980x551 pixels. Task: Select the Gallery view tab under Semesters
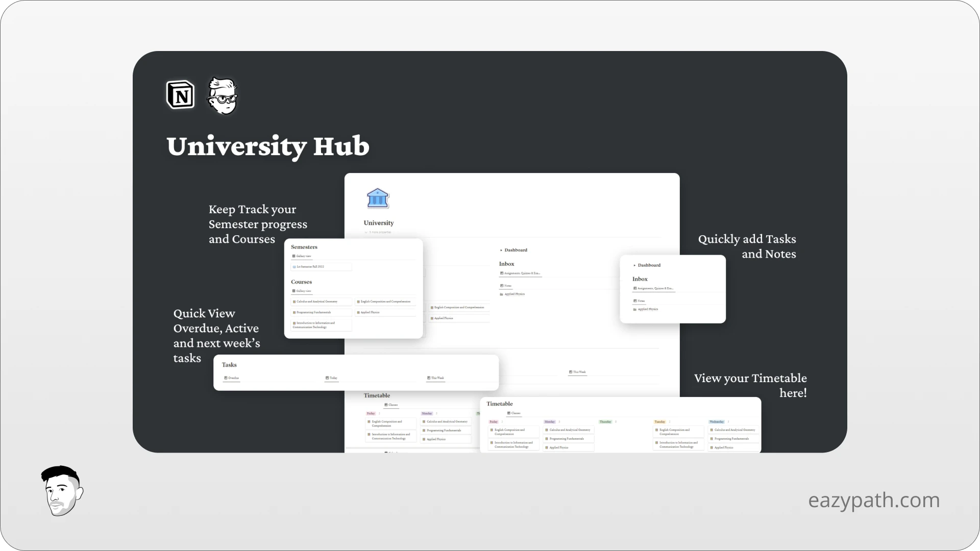click(302, 256)
